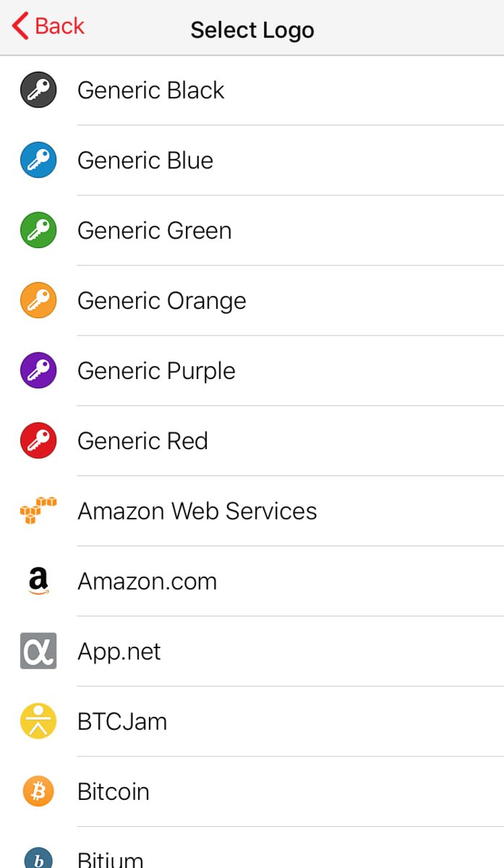Tap the Back button

tap(48, 26)
